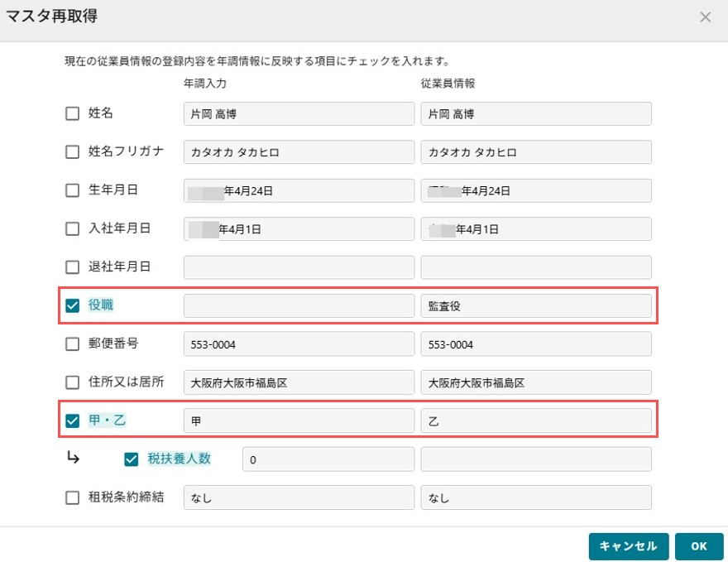Click 年調入力 郵便番号 field 553-0004
The image size is (728, 562).
(299, 344)
